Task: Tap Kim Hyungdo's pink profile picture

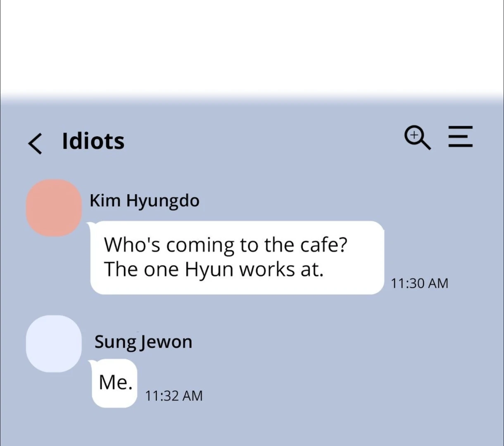Action: tap(54, 208)
